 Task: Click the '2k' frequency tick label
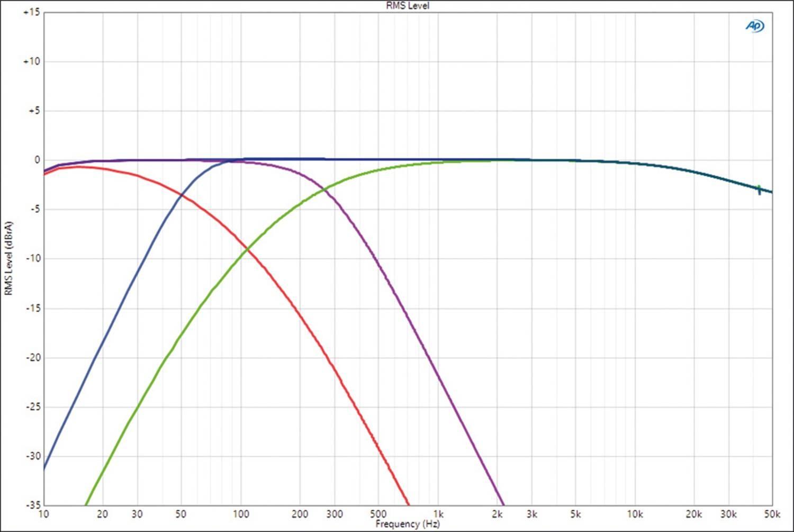(497, 514)
